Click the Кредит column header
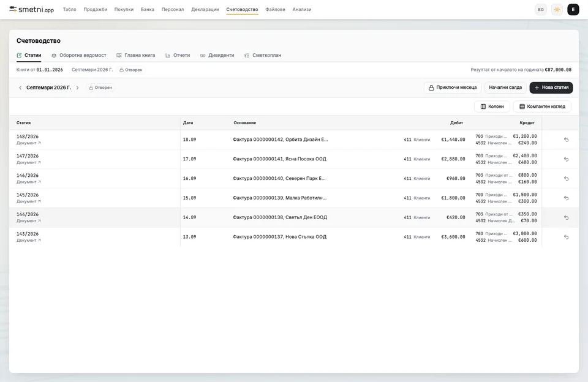The width and height of the screenshot is (588, 382). [x=527, y=122]
